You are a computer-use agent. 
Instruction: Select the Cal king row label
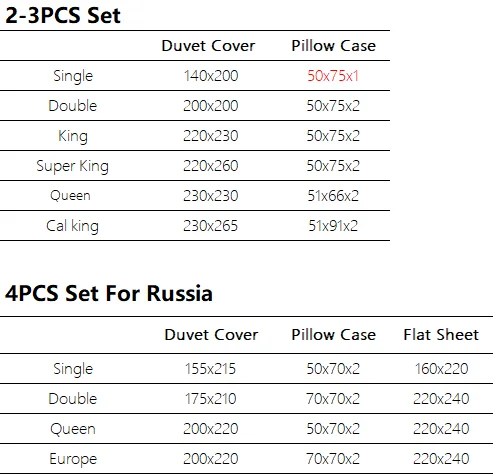coord(73,226)
